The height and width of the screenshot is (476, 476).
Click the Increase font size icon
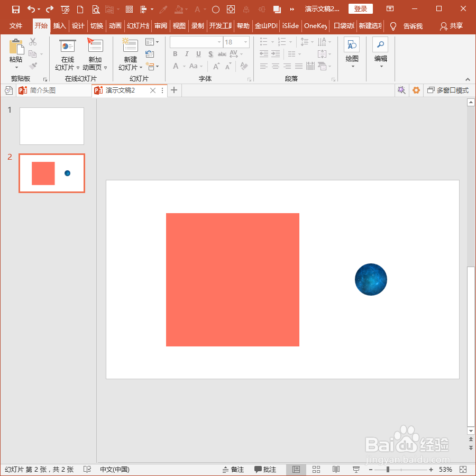tap(216, 66)
